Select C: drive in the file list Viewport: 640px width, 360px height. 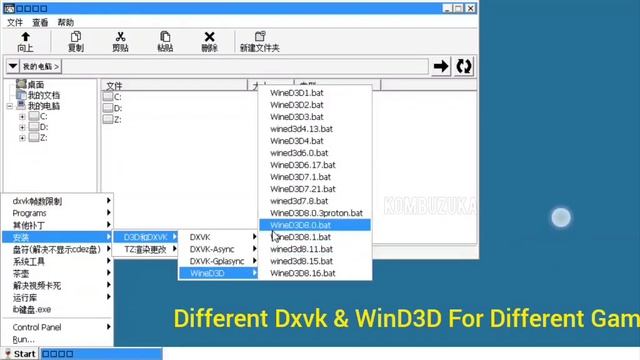click(x=113, y=97)
